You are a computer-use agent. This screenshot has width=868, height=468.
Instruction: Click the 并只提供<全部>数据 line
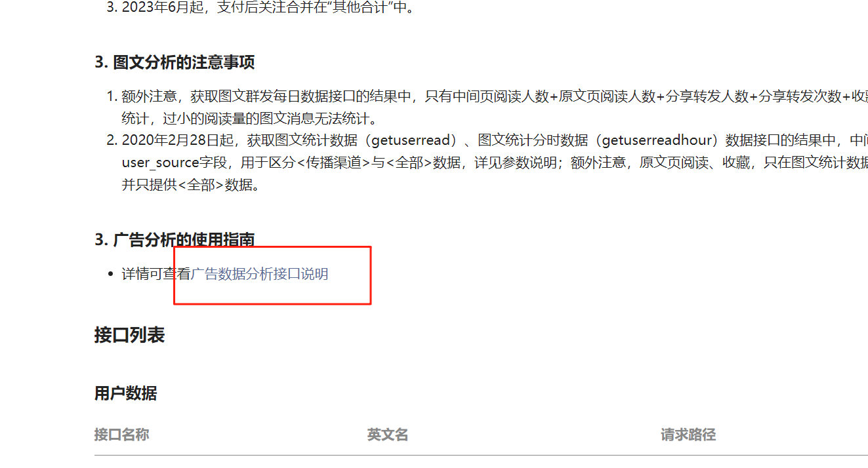(191, 185)
